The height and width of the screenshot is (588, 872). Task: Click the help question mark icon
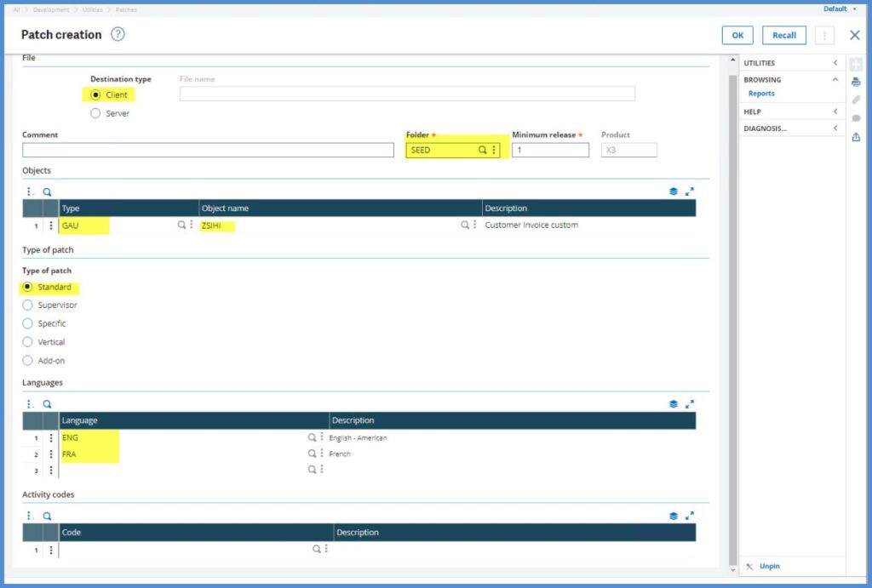(x=118, y=35)
